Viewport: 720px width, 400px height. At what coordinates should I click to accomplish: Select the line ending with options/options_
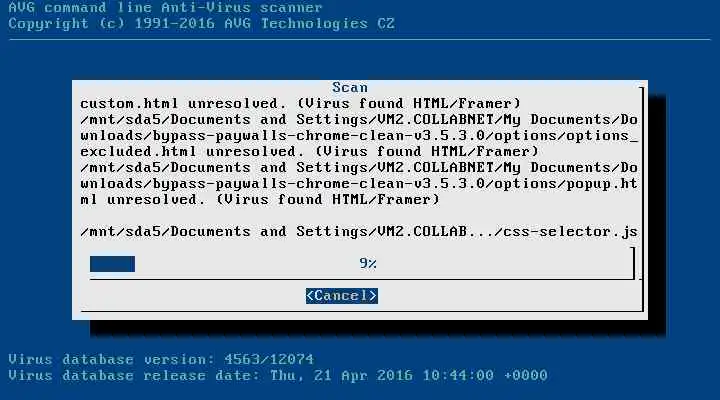coord(359,135)
